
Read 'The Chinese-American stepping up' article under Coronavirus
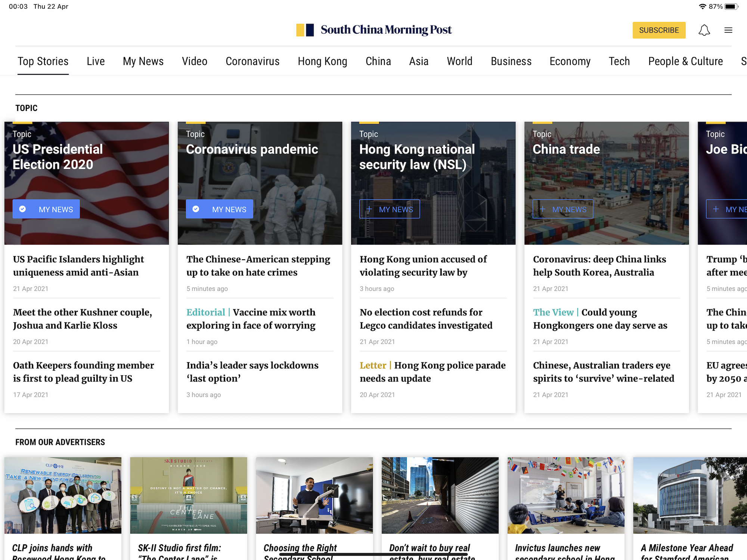click(x=258, y=266)
